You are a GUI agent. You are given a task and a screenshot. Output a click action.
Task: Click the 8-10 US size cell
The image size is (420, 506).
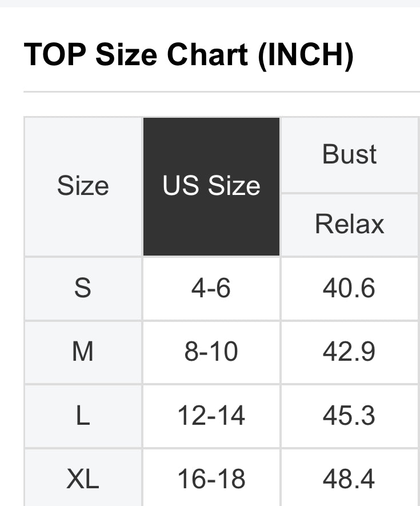211,352
